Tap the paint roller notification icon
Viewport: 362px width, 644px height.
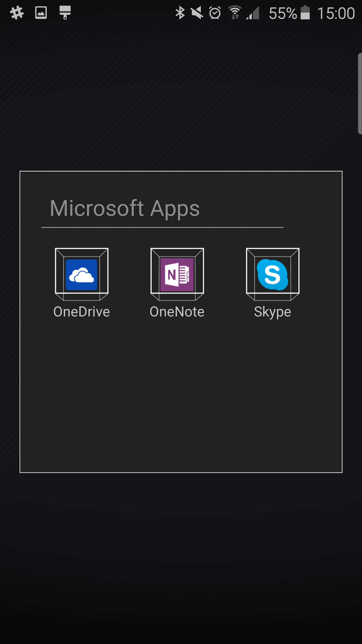65,13
